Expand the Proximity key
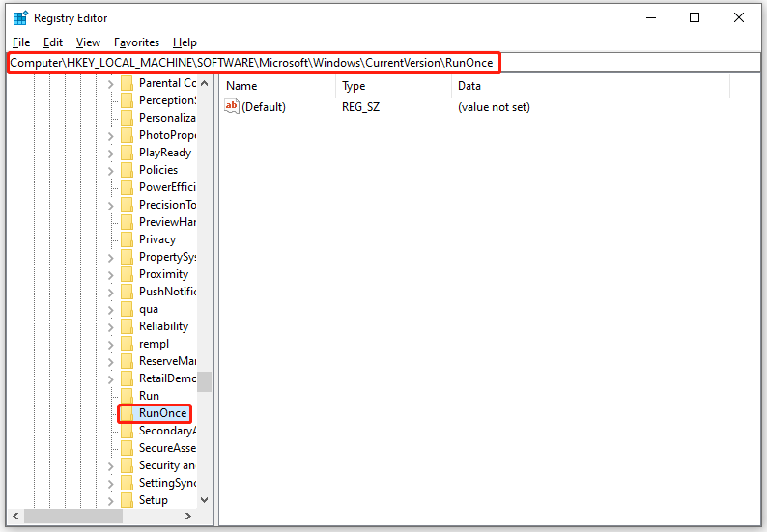This screenshot has width=767, height=532. tap(110, 275)
